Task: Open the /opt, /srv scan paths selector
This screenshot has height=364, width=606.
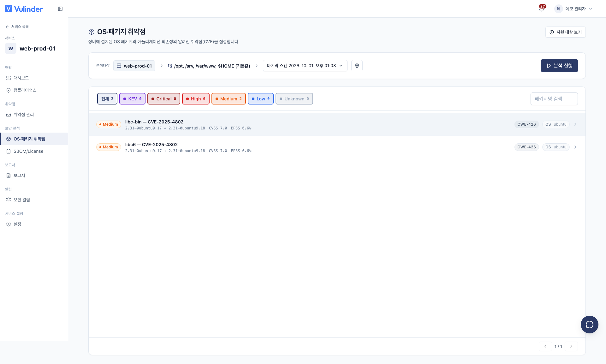Action: (209, 66)
